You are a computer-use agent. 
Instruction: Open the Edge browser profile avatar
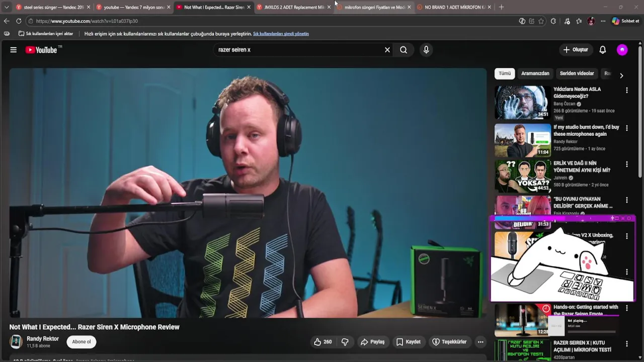tap(591, 21)
